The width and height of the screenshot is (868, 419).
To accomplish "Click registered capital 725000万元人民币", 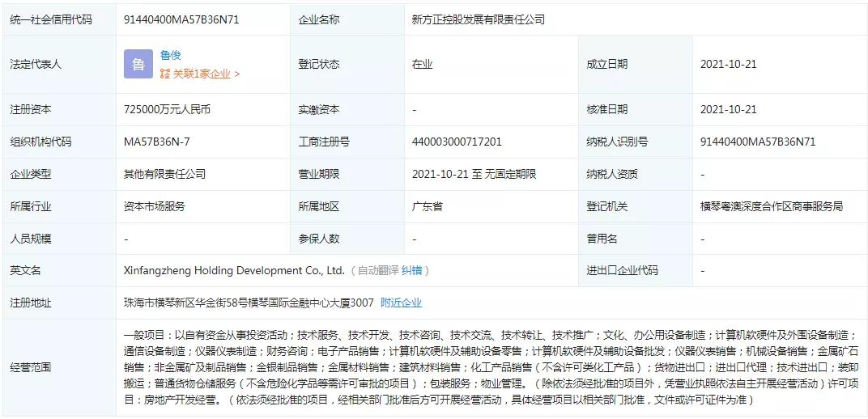I will click(167, 109).
